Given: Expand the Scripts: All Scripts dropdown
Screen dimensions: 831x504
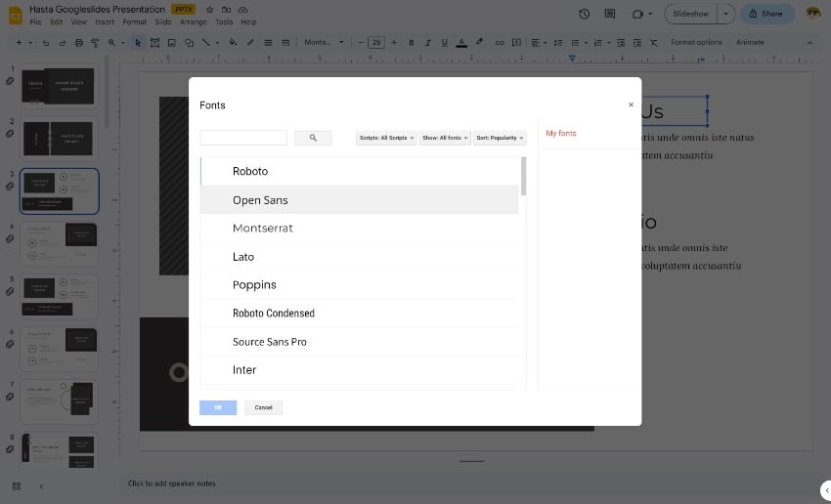Looking at the screenshot, I should click(x=386, y=138).
